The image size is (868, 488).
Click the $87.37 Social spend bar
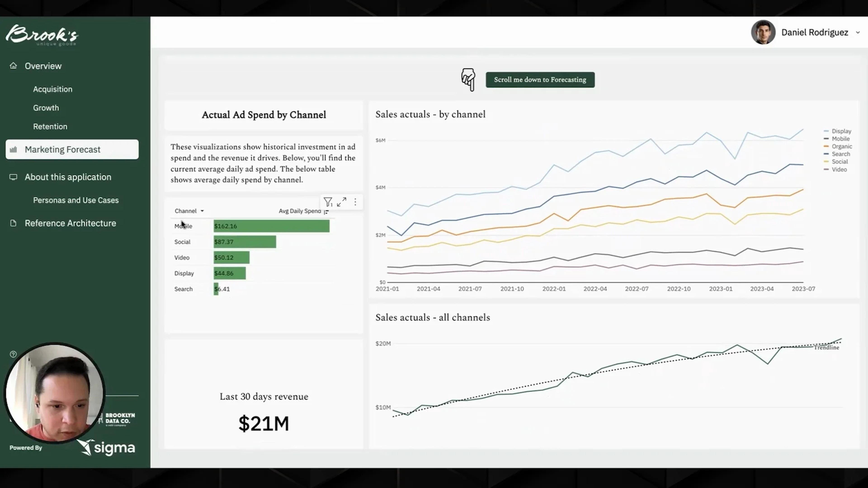(x=245, y=242)
